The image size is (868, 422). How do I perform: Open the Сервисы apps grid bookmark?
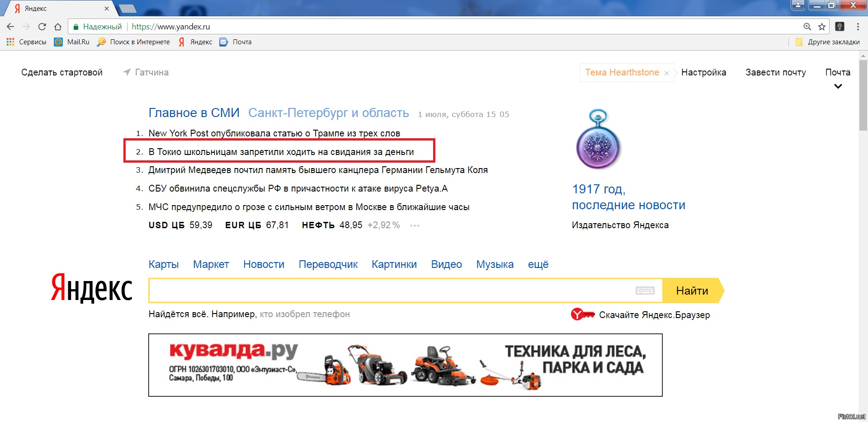(x=26, y=42)
